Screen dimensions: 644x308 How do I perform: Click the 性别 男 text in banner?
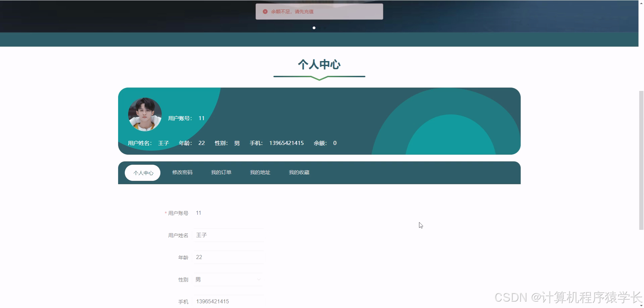(227, 143)
